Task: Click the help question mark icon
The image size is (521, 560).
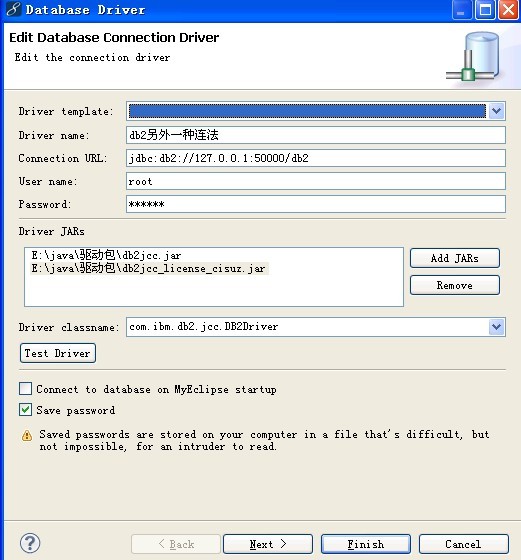Action: coord(30,543)
